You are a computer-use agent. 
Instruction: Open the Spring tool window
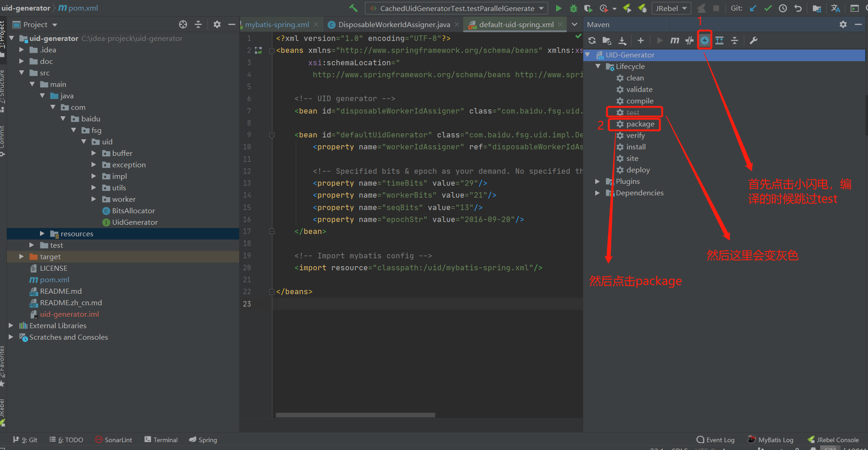[x=203, y=440]
